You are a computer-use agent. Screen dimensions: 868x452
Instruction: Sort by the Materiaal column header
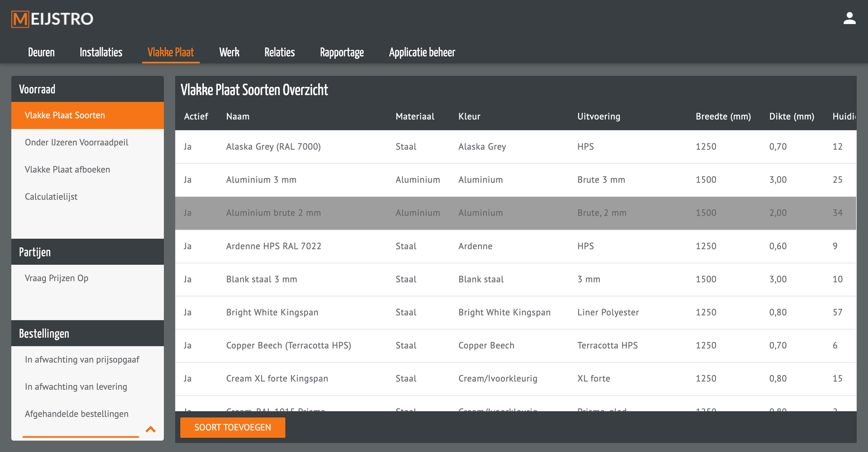pos(415,116)
